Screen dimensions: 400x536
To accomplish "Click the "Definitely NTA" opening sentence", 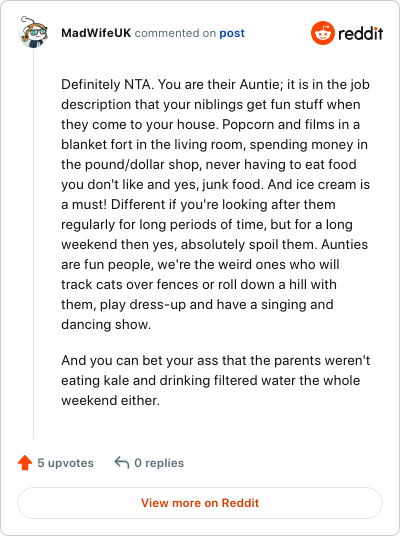I will pyautogui.click(x=108, y=84).
